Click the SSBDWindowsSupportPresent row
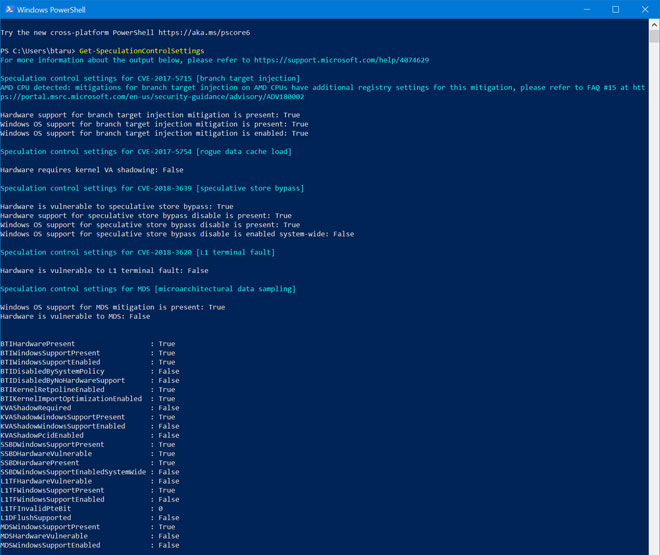This screenshot has width=660, height=555. (88, 444)
